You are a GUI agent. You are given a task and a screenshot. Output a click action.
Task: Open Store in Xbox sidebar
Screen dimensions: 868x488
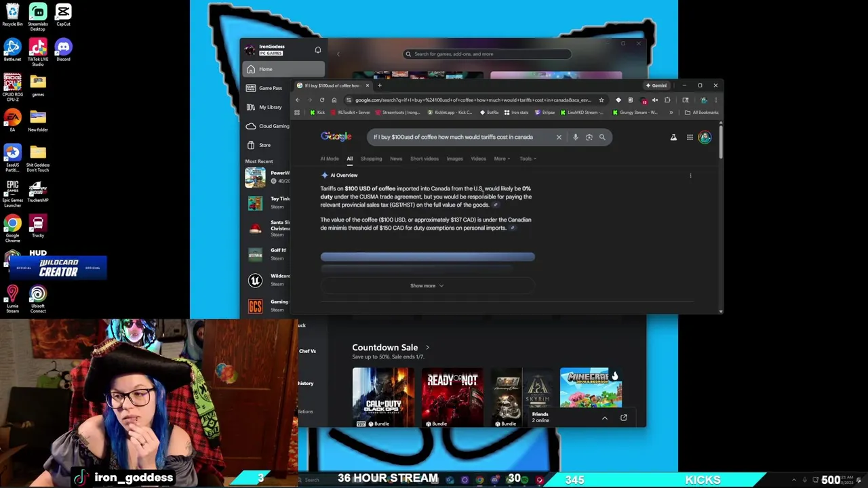[266, 145]
